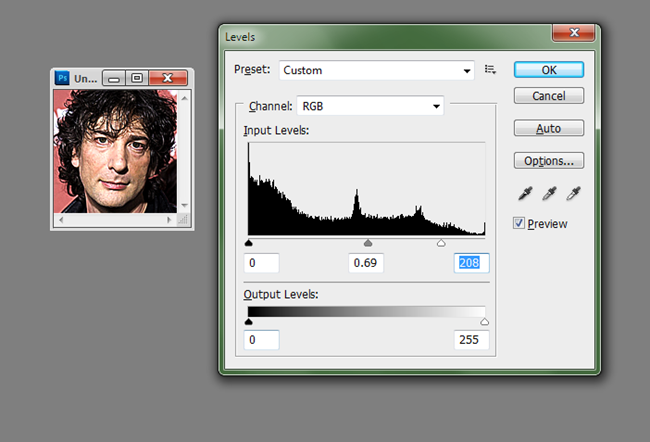This screenshot has width=650, height=442.
Task: Click the histogram display in Levels
Action: [366, 189]
